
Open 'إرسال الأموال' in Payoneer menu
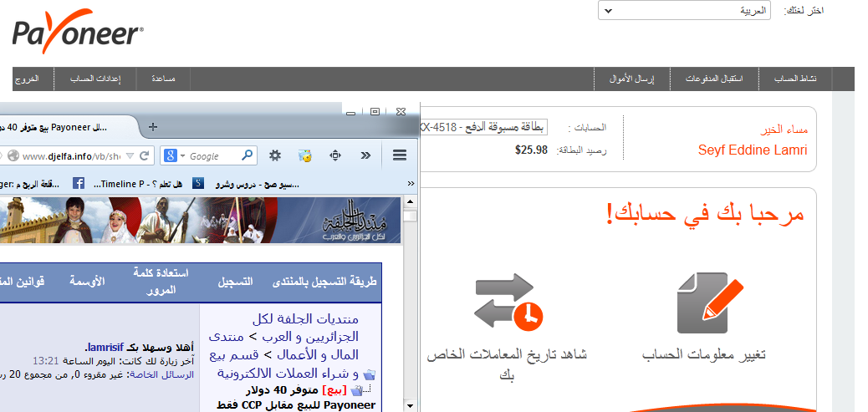coord(631,79)
